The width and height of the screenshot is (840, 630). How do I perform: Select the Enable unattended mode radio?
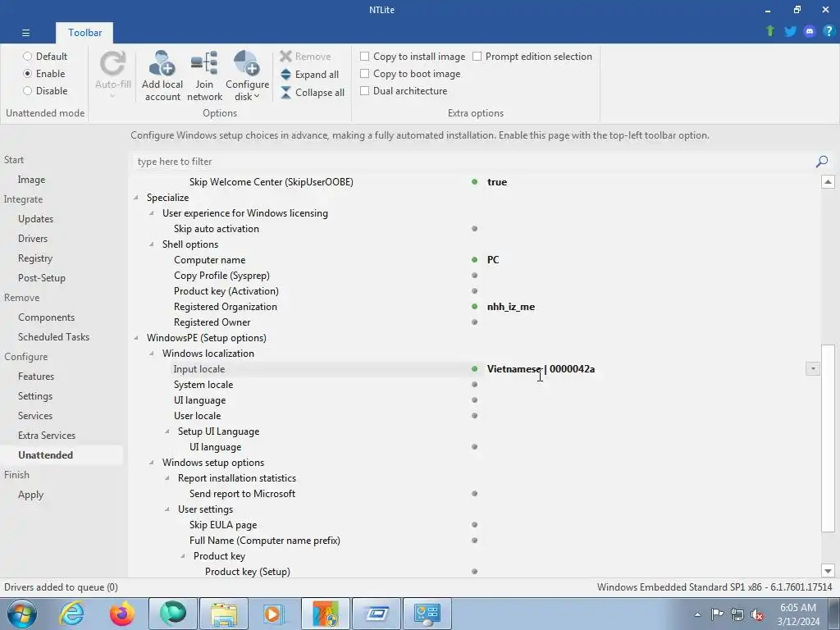pyautogui.click(x=27, y=73)
